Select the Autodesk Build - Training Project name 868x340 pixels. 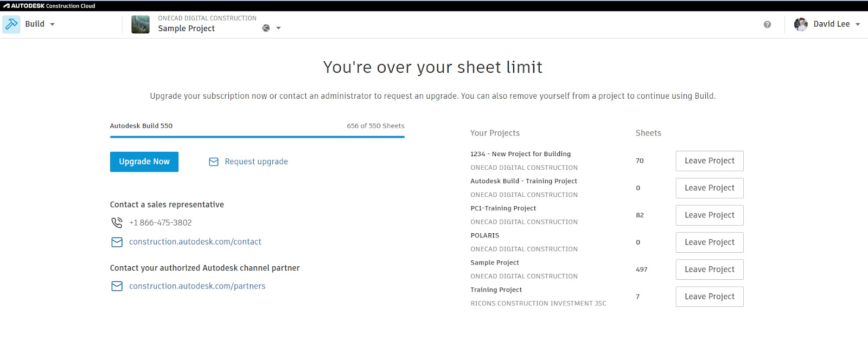click(524, 181)
